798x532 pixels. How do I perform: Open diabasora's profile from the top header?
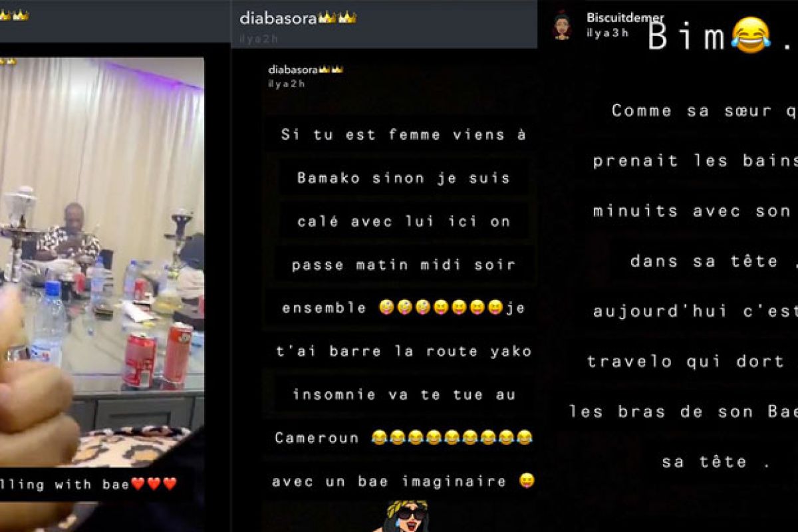[278, 18]
